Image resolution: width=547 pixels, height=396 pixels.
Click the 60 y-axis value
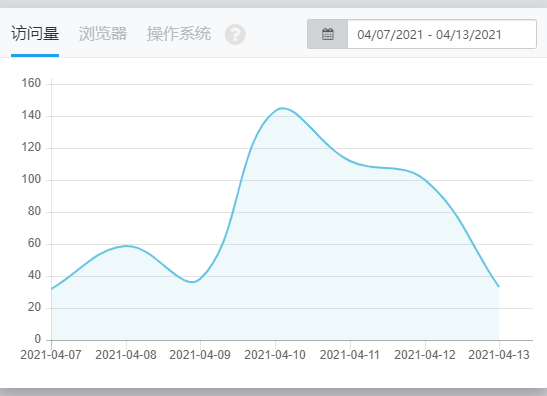[35, 243]
